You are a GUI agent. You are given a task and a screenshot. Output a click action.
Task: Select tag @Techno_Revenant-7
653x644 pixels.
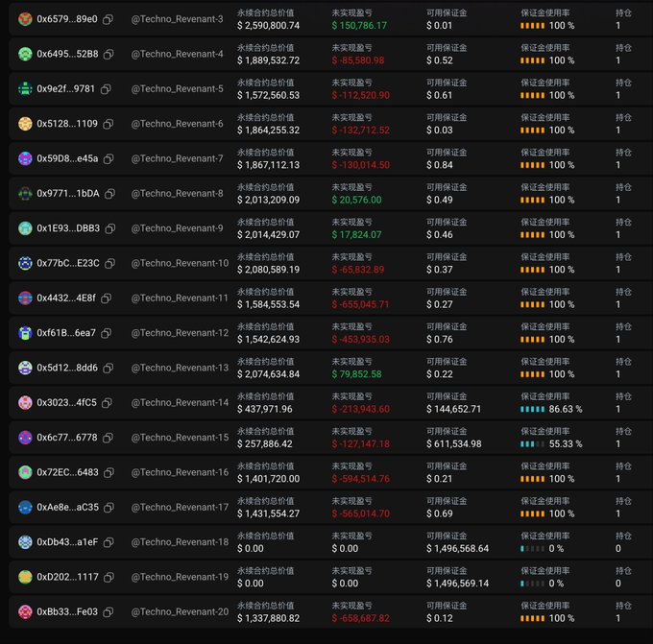[177, 158]
